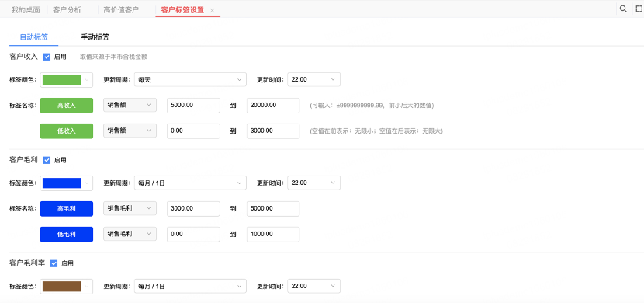644x303 pixels.
Task: Open the 高价值客户 tab
Action: [121, 10]
